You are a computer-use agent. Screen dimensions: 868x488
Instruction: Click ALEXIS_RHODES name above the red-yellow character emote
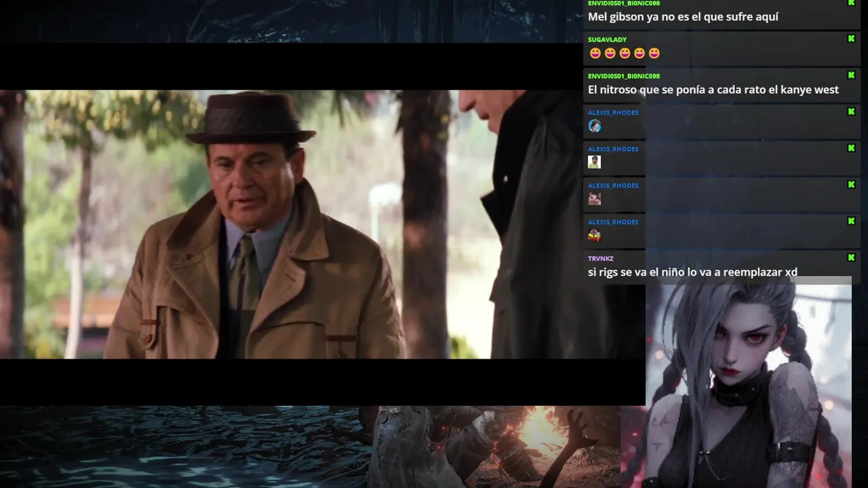613,222
